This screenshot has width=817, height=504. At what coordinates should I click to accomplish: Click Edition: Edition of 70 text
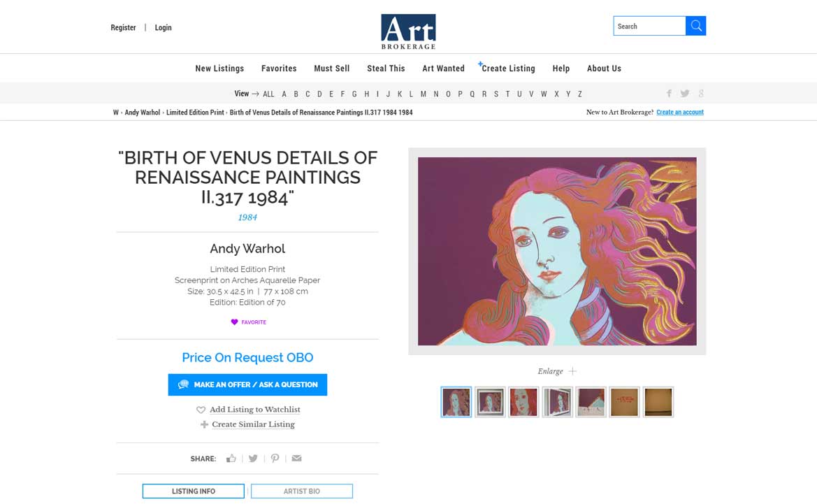click(x=247, y=302)
